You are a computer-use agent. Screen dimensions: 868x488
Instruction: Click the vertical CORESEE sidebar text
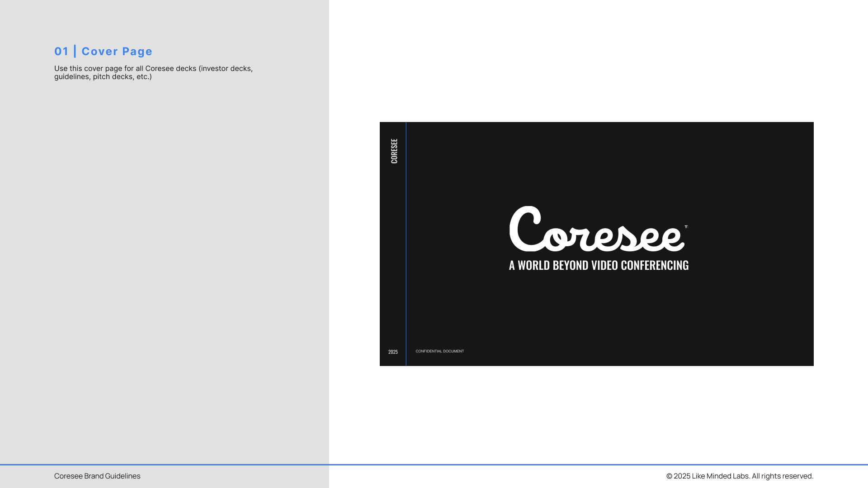394,151
